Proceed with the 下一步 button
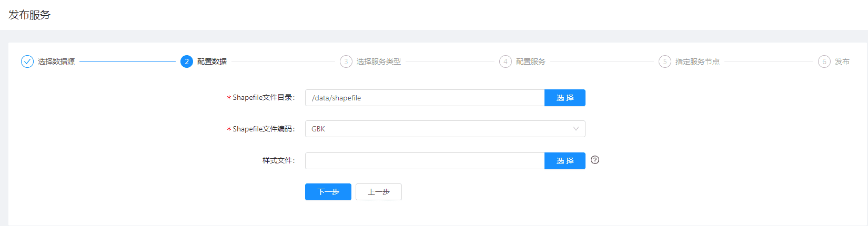Viewport: 868px width, 226px height. [328, 192]
